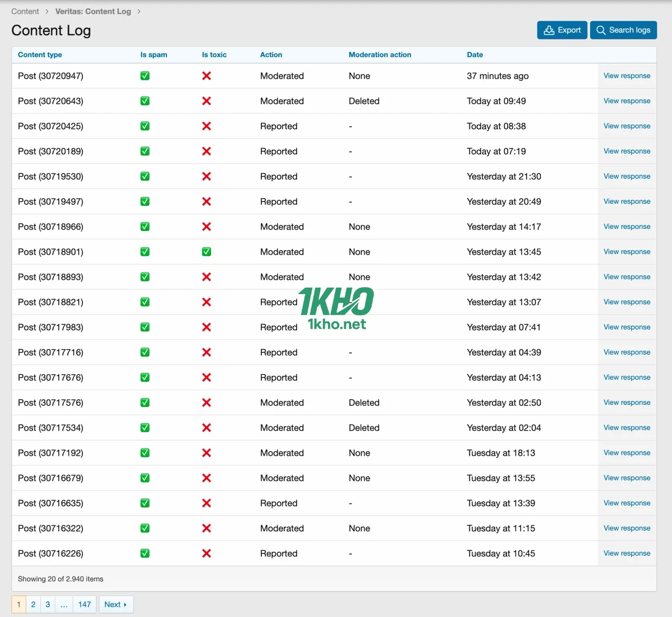Sort the log by Date header
This screenshot has height=617, width=672.
[475, 55]
